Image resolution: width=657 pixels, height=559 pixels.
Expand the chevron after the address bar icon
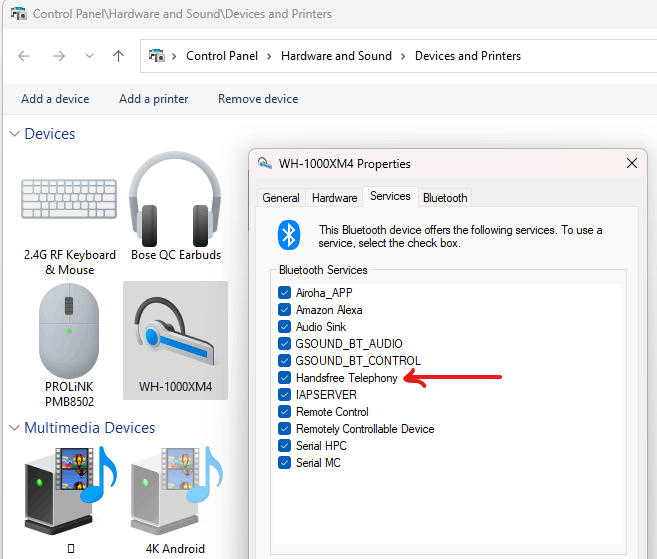[x=174, y=56]
